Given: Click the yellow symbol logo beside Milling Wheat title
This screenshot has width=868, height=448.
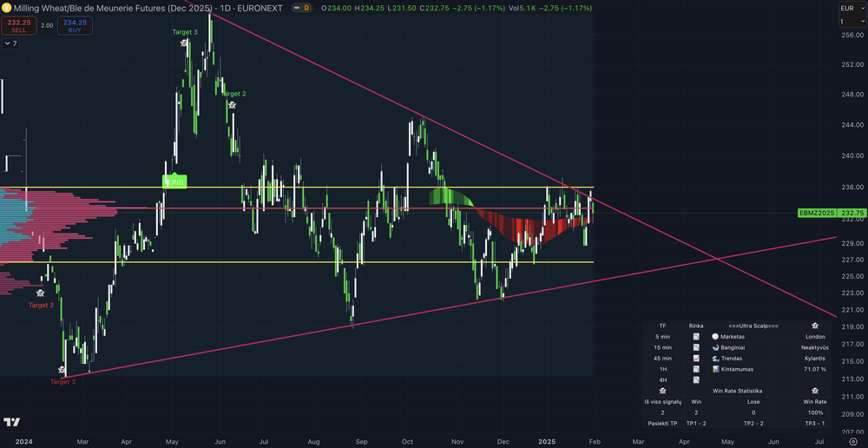Looking at the screenshot, I should coord(7,9).
